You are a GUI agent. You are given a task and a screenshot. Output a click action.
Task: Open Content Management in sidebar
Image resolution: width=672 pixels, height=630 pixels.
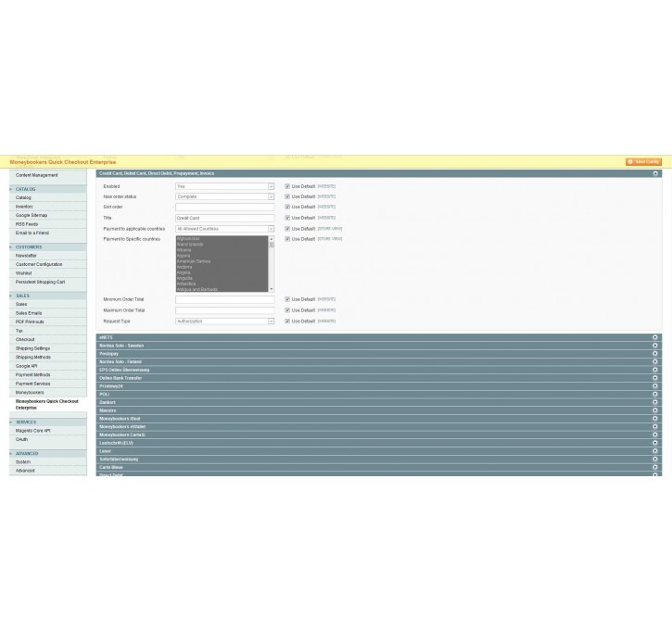click(x=36, y=175)
